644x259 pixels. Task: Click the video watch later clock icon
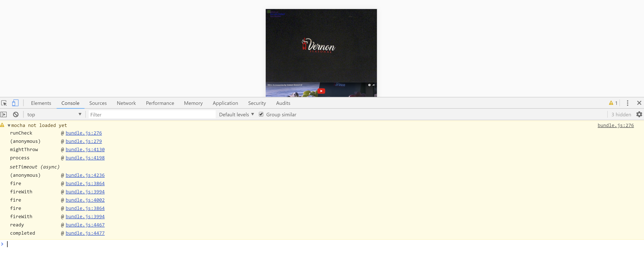pyautogui.click(x=369, y=85)
